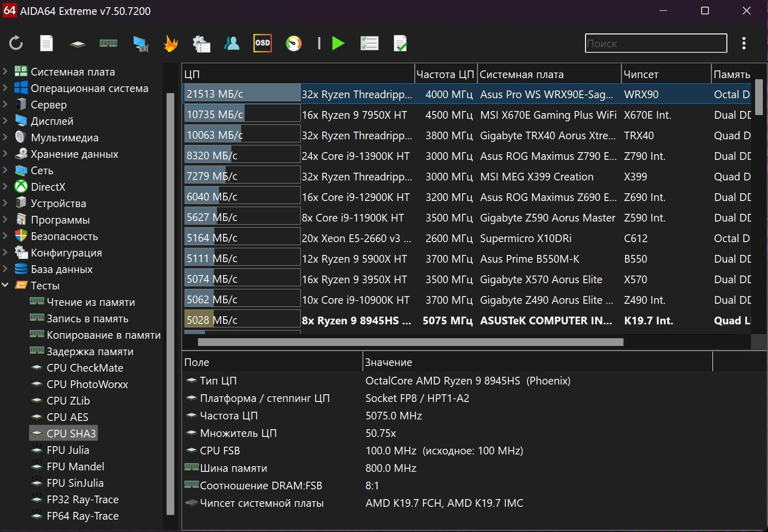Click the horizontal scrollbar under results table
Image resolution: width=768 pixels, height=532 pixels.
[410, 342]
